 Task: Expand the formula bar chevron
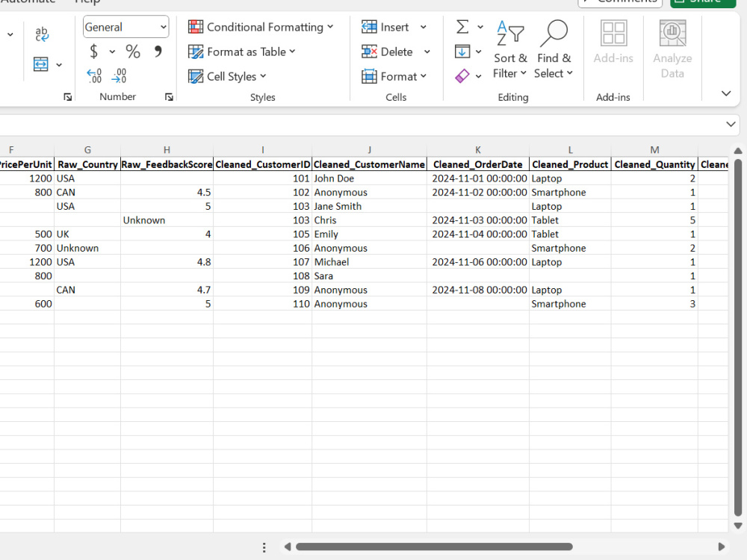(731, 124)
